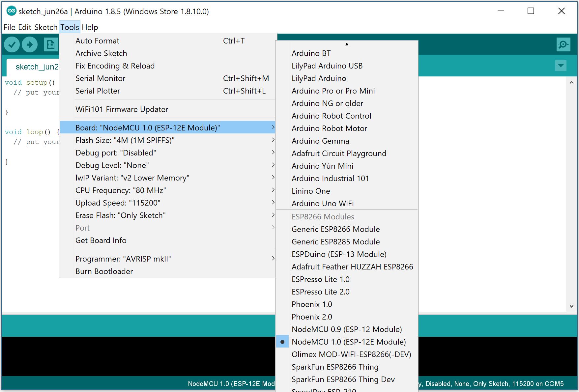Screen dimensions: 579x392
Task: Switch to the sketch_jun26a tab
Action: tap(33, 67)
